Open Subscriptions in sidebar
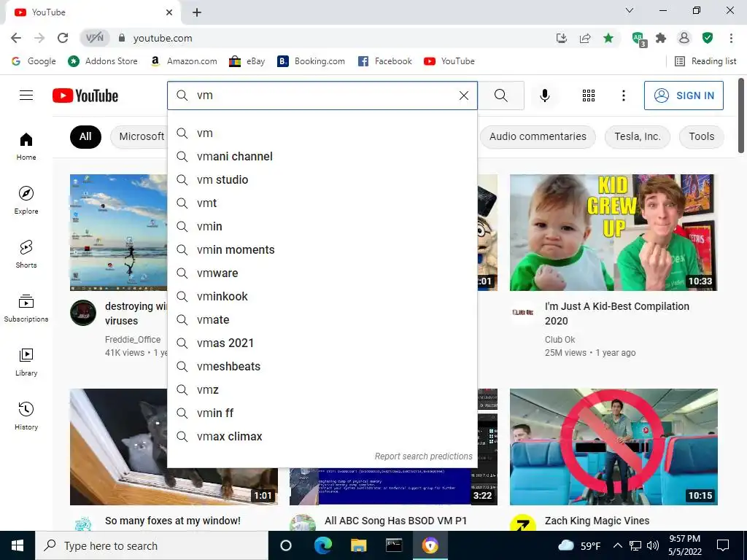Image resolution: width=747 pixels, height=560 pixels. coord(26,308)
